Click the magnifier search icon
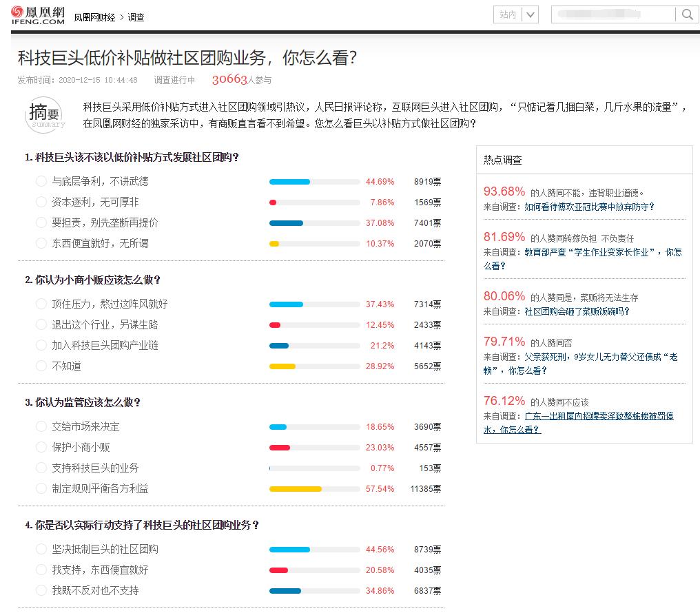Screen dimensions: 700x613 click(x=686, y=14)
